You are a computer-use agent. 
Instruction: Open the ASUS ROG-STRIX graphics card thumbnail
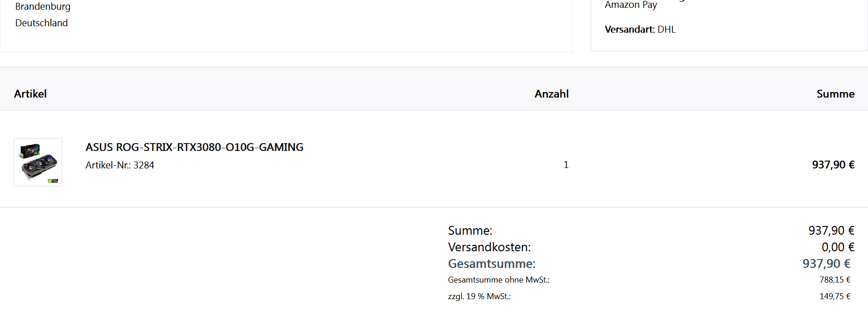point(38,162)
